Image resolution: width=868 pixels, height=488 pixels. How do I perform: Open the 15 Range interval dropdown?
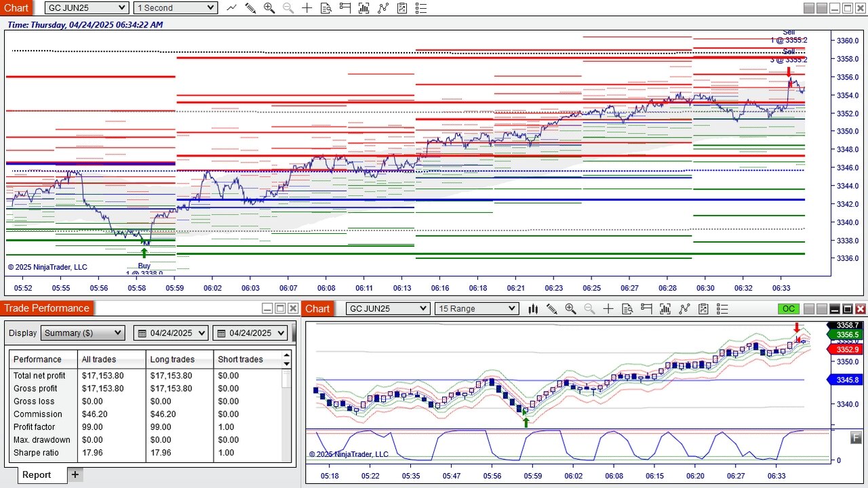click(477, 309)
